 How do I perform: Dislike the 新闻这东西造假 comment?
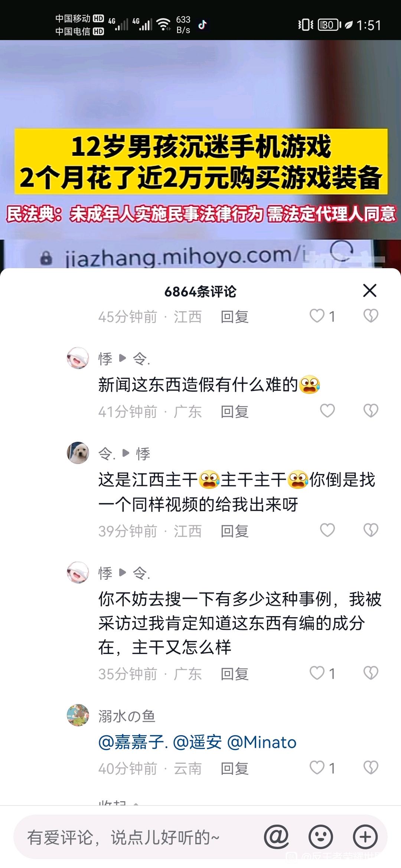tap(371, 411)
